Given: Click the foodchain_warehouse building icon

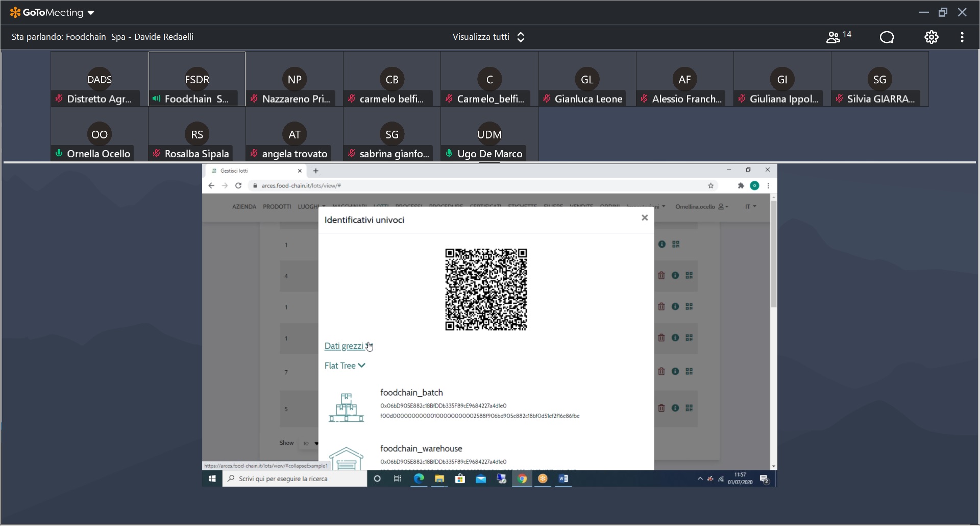Looking at the screenshot, I should (x=346, y=458).
